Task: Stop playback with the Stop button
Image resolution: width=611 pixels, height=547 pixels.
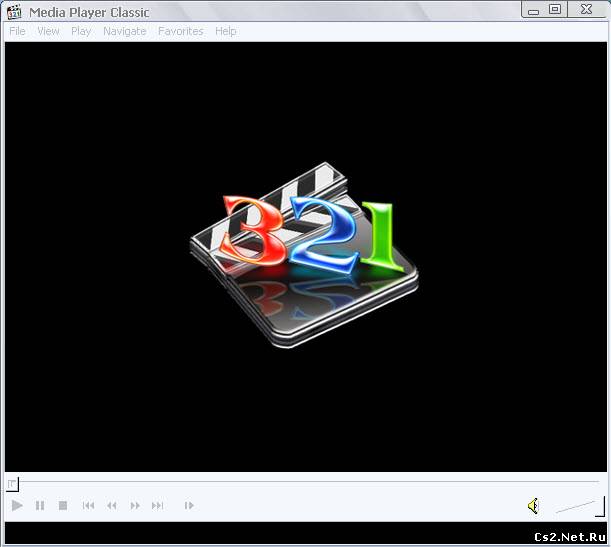Action: coord(63,505)
